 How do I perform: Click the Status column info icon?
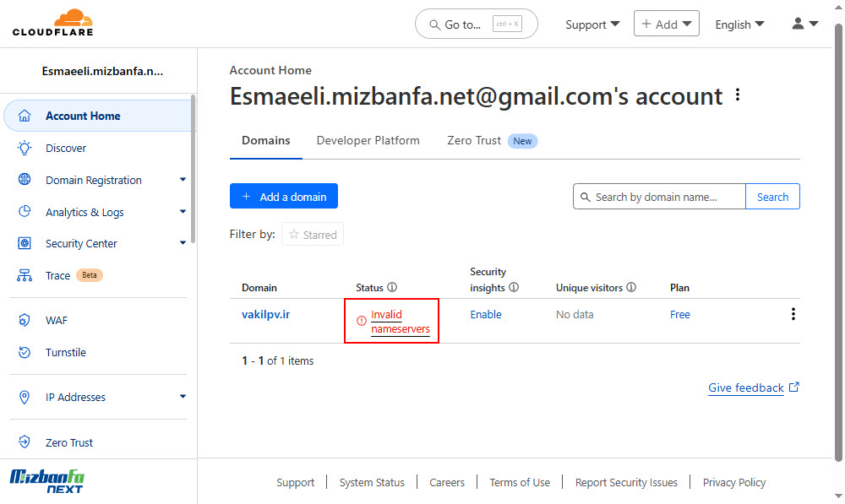pyautogui.click(x=392, y=288)
